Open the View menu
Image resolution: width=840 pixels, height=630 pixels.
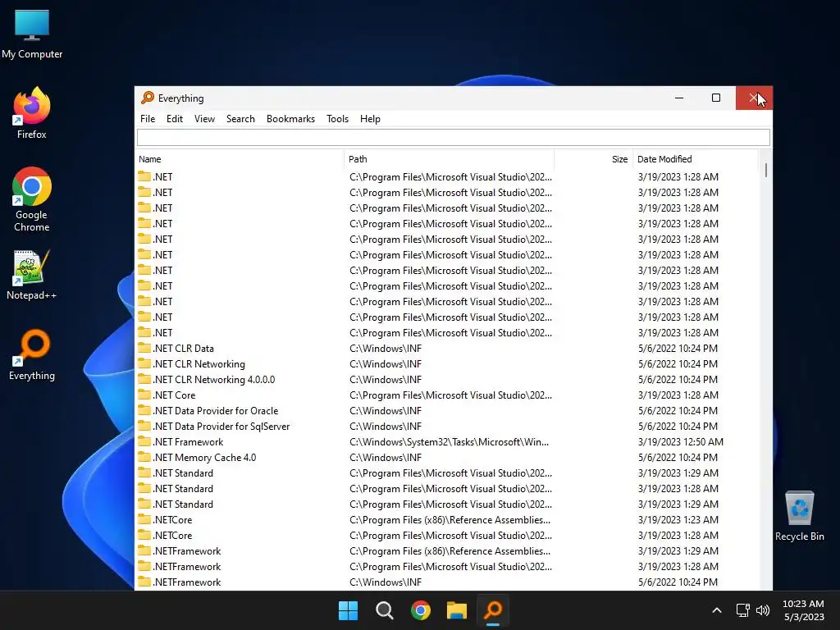point(204,119)
